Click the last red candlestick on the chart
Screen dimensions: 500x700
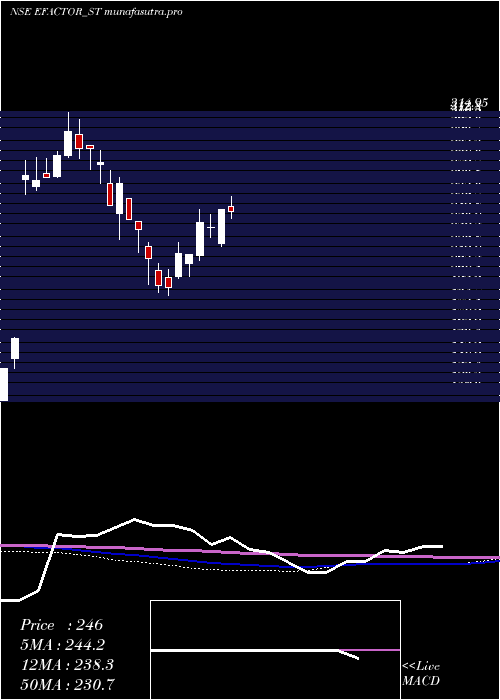[x=231, y=208]
